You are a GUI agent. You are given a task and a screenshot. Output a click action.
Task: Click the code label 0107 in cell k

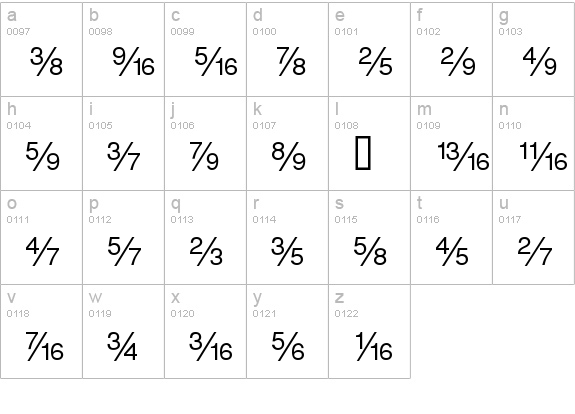point(264,126)
